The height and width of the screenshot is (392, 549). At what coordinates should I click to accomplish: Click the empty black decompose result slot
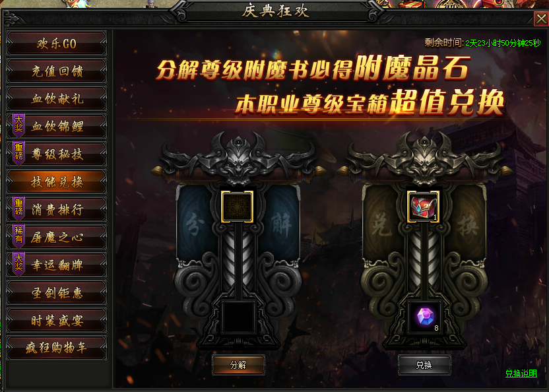[x=238, y=317]
